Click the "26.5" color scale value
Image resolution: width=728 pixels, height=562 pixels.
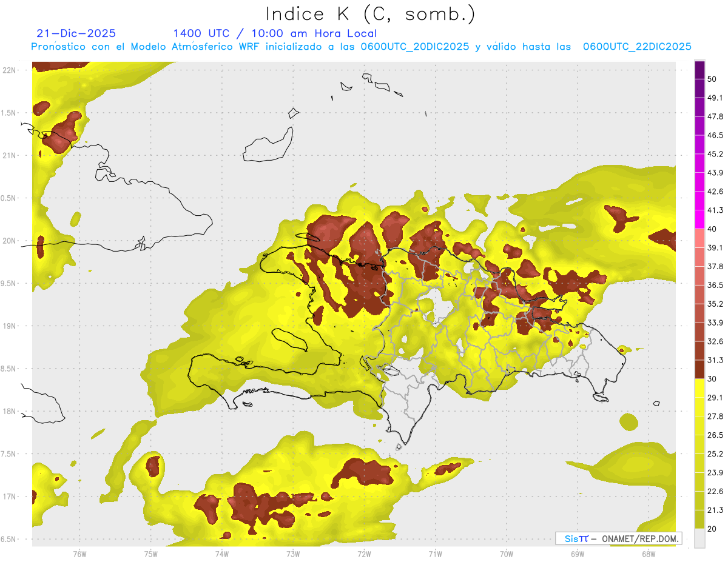pos(715,435)
